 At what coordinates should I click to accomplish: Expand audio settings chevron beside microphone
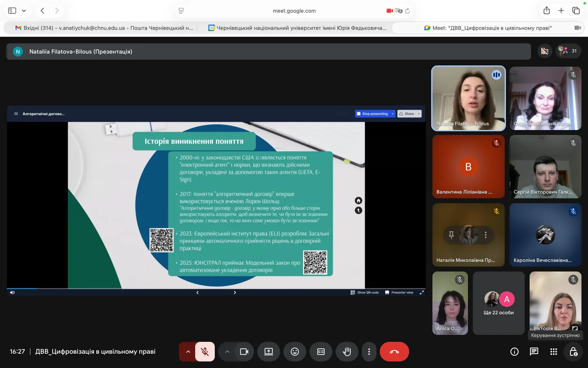pos(188,352)
